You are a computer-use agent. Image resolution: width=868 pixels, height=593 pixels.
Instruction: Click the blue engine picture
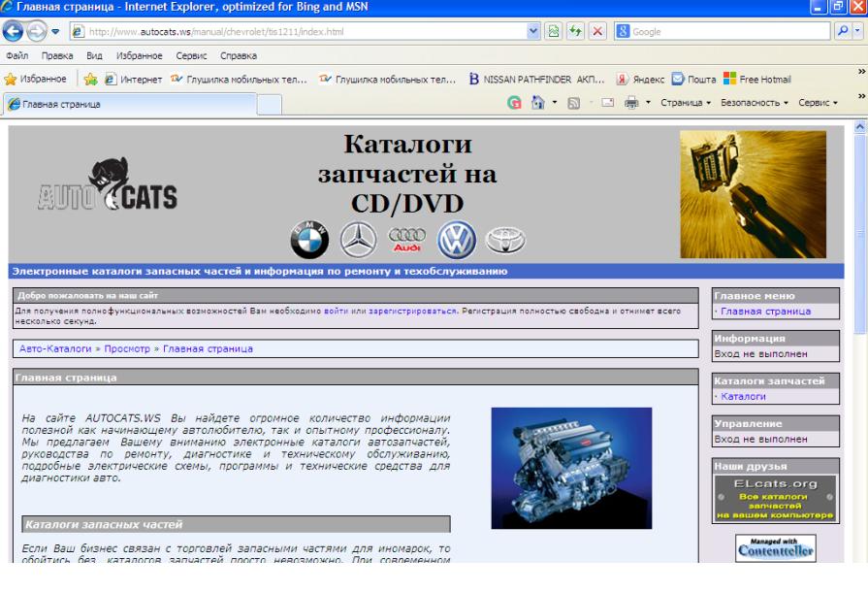pos(571,468)
